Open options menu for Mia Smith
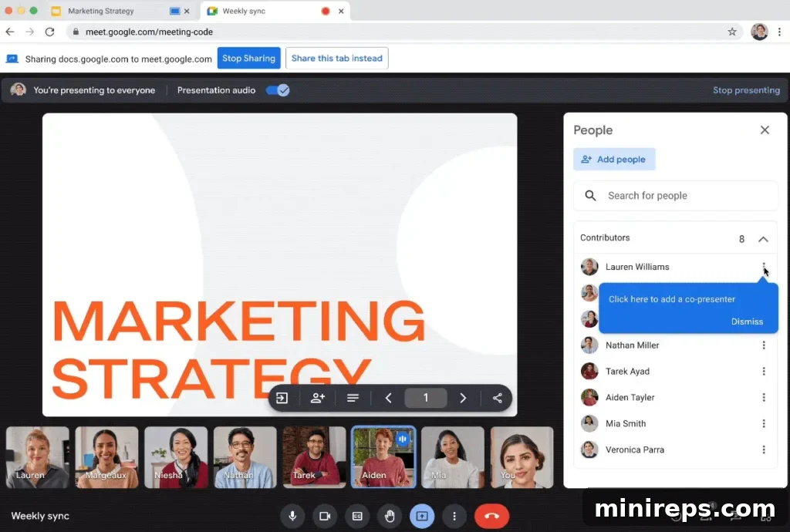Viewport: 790px width, 532px height. 764,424
